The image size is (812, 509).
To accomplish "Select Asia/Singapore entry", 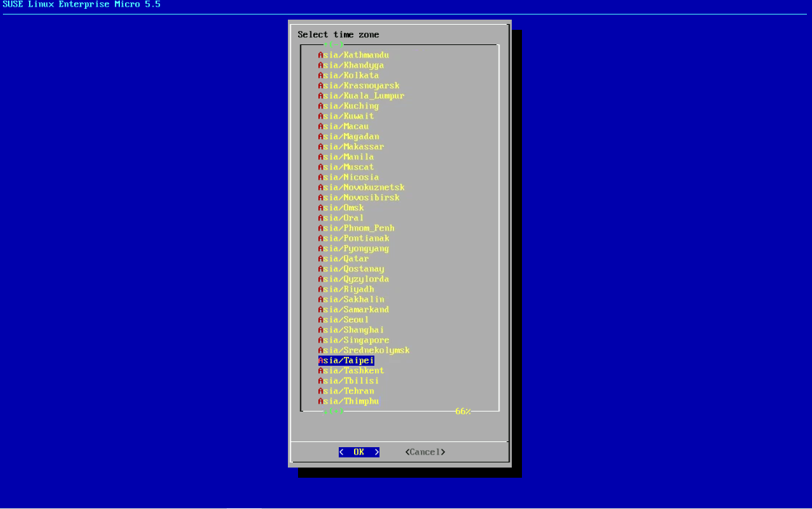I will [x=353, y=340].
